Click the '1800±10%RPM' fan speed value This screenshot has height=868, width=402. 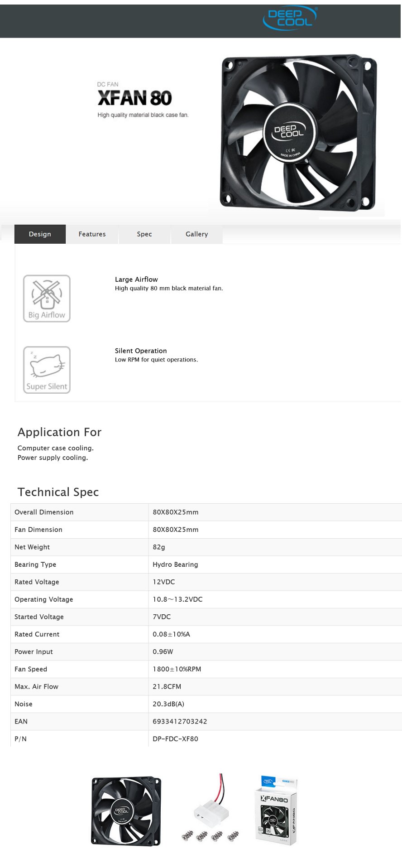[177, 669]
